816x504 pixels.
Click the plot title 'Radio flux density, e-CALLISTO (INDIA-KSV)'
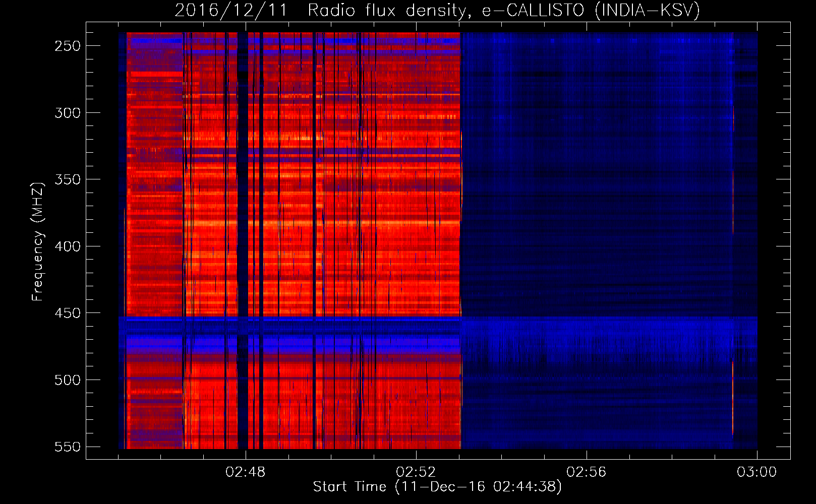[504, 10]
